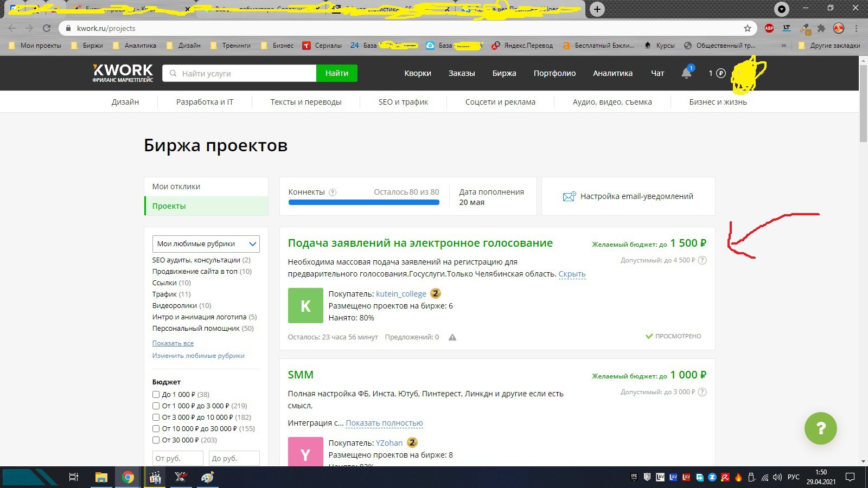Open the SEO и трафик category menu
This screenshot has width=868, height=488.
coord(403,102)
